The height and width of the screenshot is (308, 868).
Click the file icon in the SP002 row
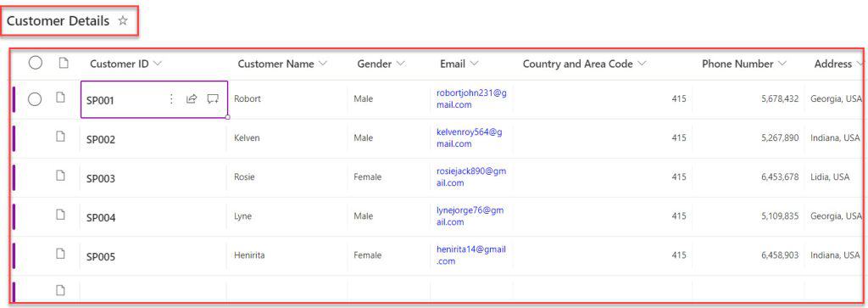click(61, 137)
